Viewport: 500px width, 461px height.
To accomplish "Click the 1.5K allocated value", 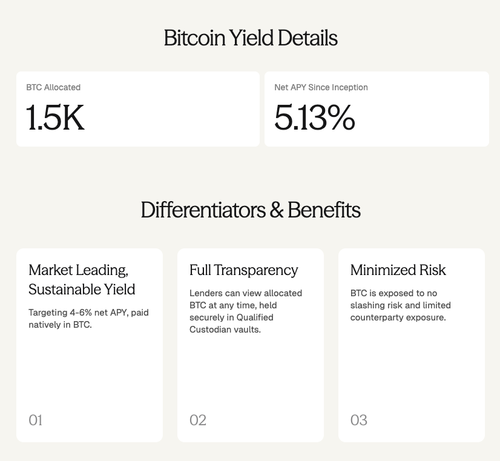I will (55, 117).
